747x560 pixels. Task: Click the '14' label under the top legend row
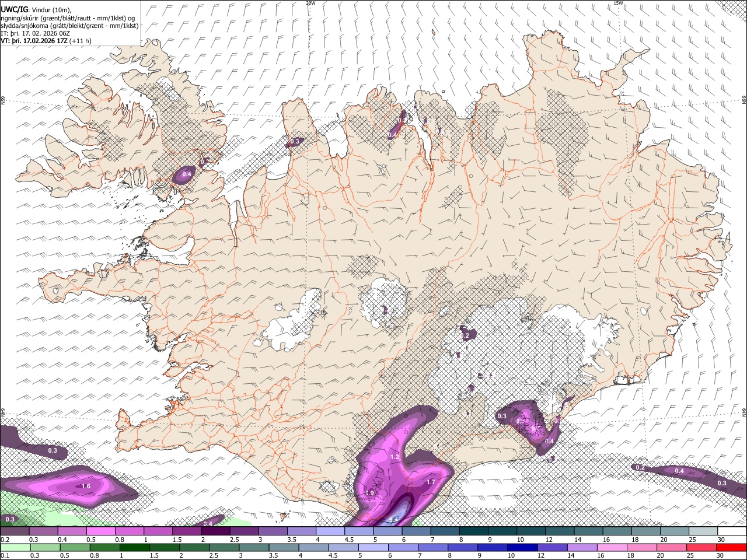[x=578, y=540]
